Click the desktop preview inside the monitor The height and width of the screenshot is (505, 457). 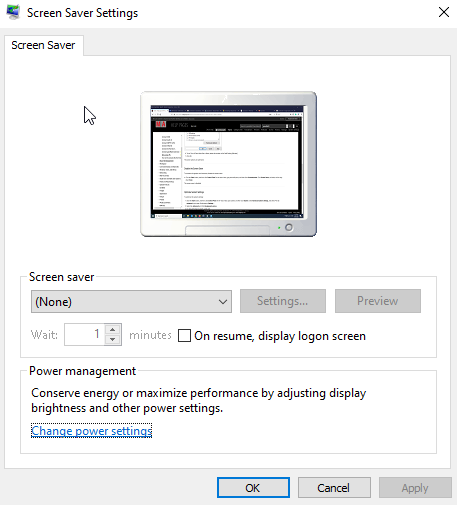[228, 162]
